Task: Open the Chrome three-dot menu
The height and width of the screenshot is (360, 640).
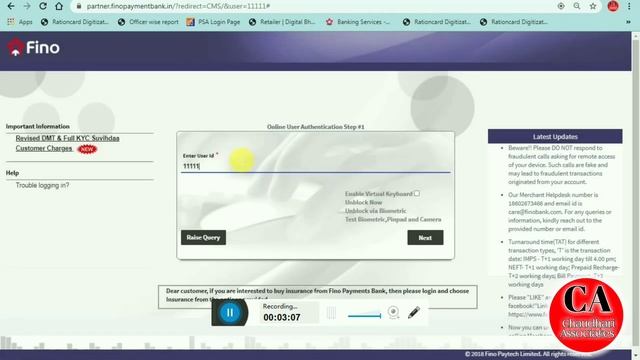Action: (629, 6)
